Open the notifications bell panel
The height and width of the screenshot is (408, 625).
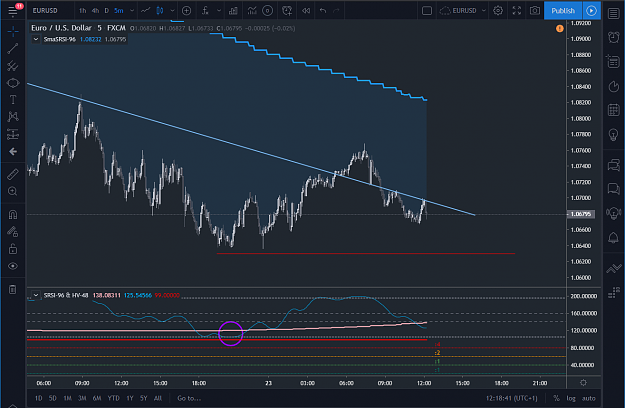613,237
